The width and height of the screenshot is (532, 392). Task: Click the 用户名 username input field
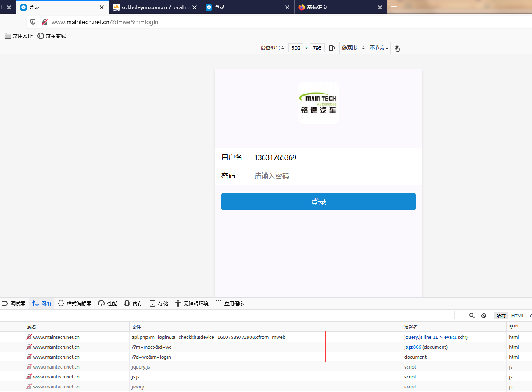[335, 157]
